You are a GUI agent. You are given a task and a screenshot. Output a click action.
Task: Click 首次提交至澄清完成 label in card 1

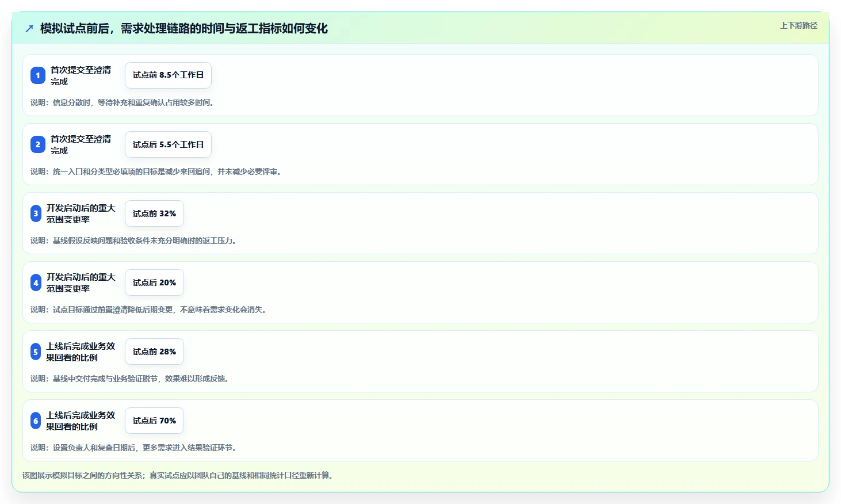[x=81, y=75]
